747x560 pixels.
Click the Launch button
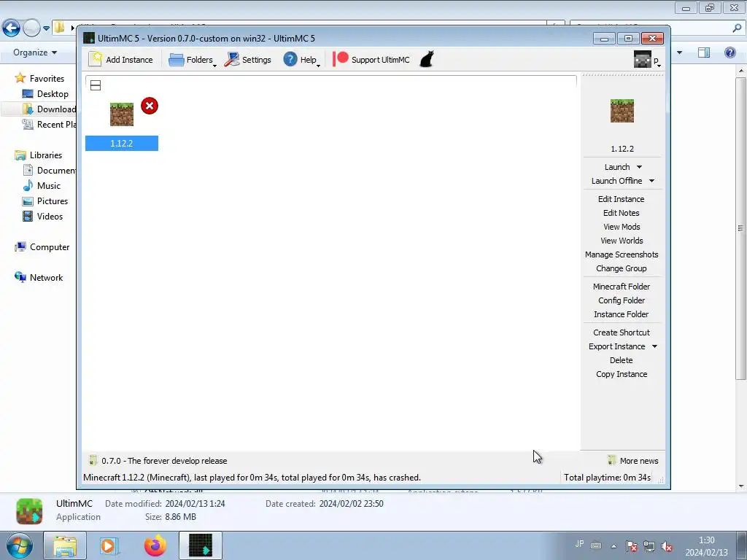click(x=617, y=167)
